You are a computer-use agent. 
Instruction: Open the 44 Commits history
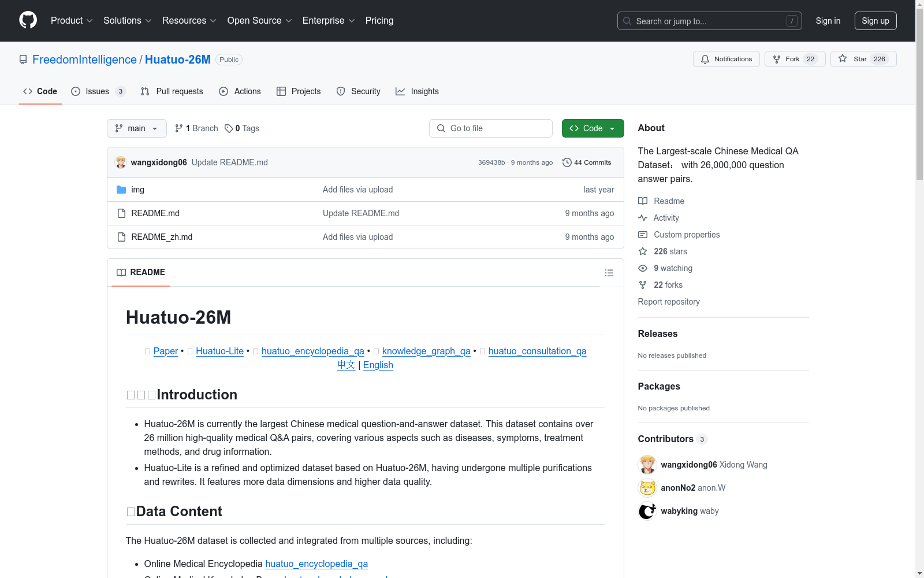587,162
